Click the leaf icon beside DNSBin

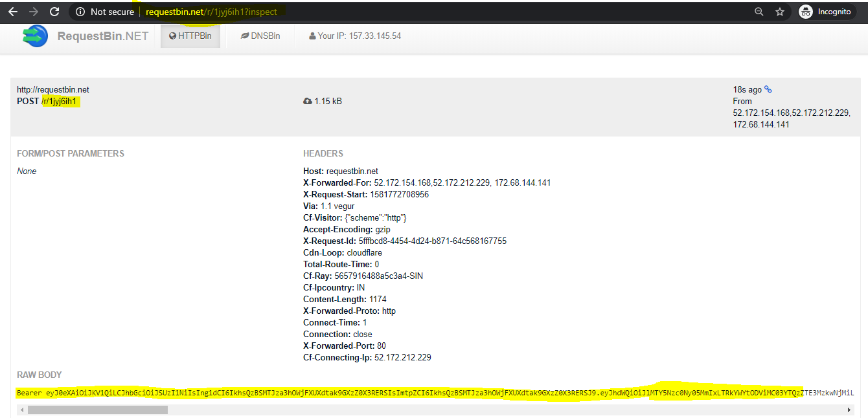coord(244,36)
